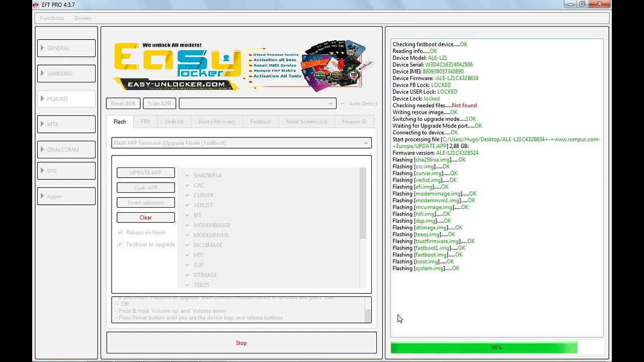Toggle the TEEOS partition checkbox
Viewport: 644px width, 362px height.
188,285
